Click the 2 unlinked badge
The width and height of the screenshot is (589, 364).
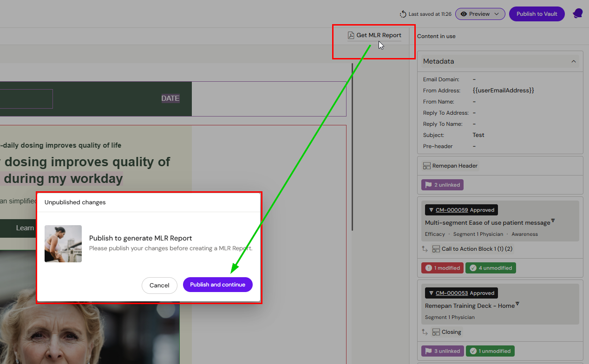click(442, 185)
